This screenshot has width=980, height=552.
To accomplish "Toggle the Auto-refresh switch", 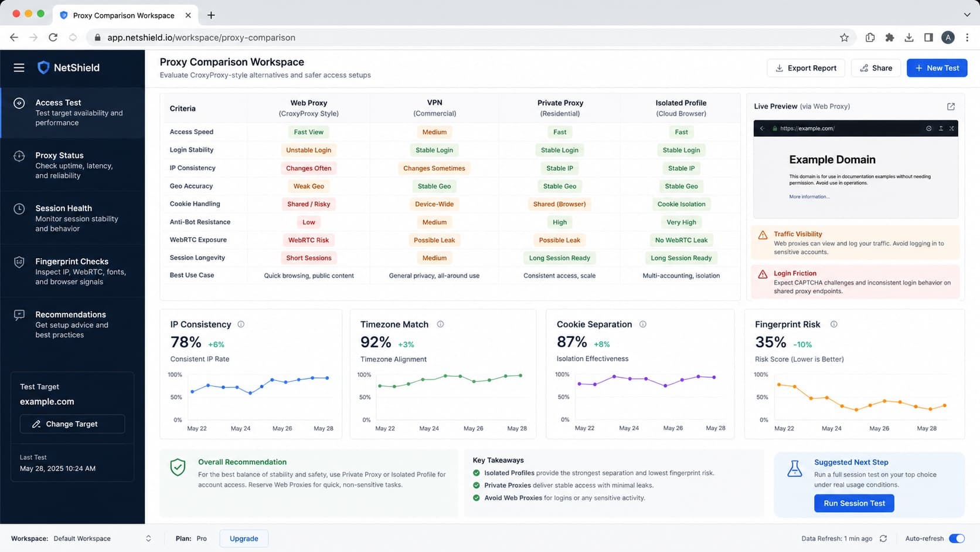I will (x=957, y=539).
